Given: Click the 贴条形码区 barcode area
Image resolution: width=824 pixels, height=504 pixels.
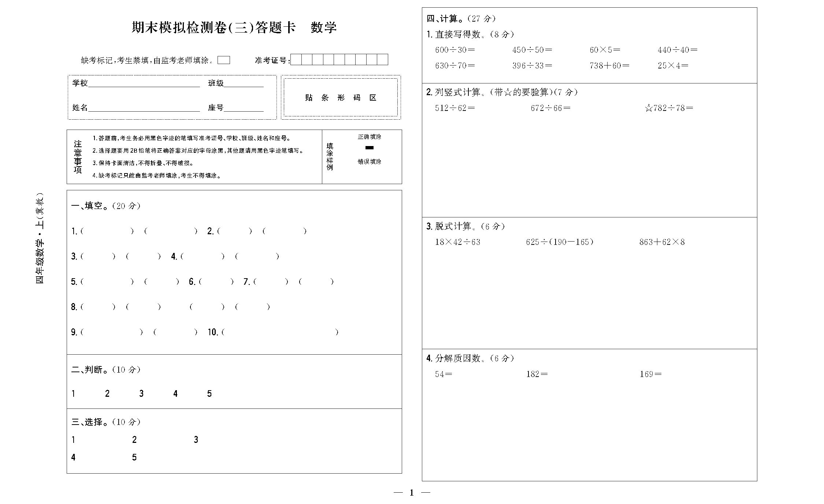Looking at the screenshot, I should click(x=341, y=98).
